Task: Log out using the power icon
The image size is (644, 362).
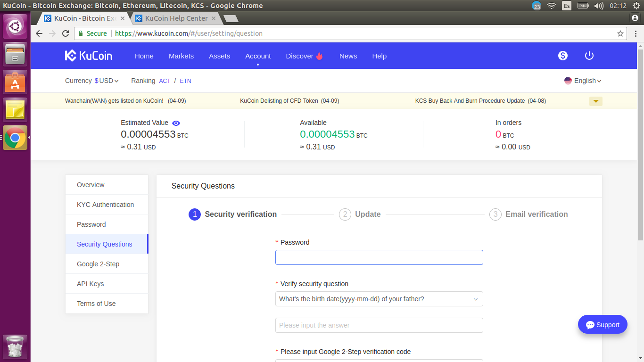Action: pyautogui.click(x=589, y=55)
